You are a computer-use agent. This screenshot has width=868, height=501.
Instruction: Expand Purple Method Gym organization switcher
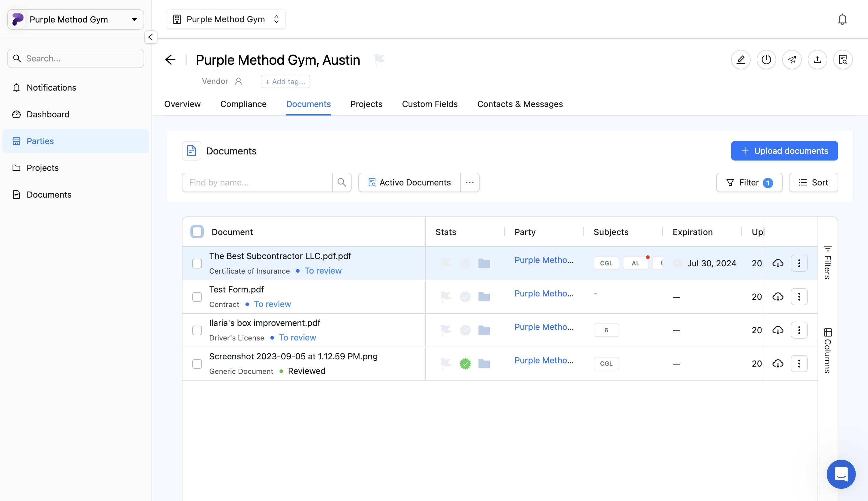[x=226, y=20]
